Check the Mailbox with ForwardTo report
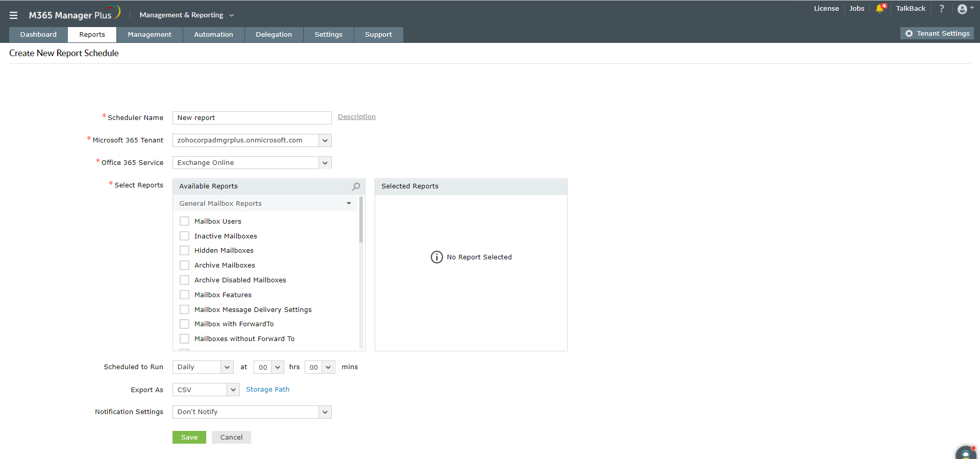The image size is (980, 459). click(x=184, y=324)
